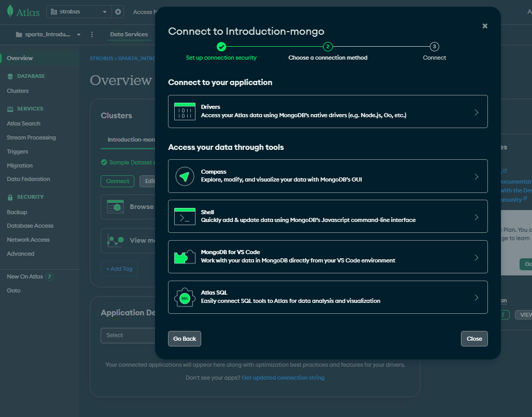Open Clusters in the sidebar
532x417 pixels.
18,91
